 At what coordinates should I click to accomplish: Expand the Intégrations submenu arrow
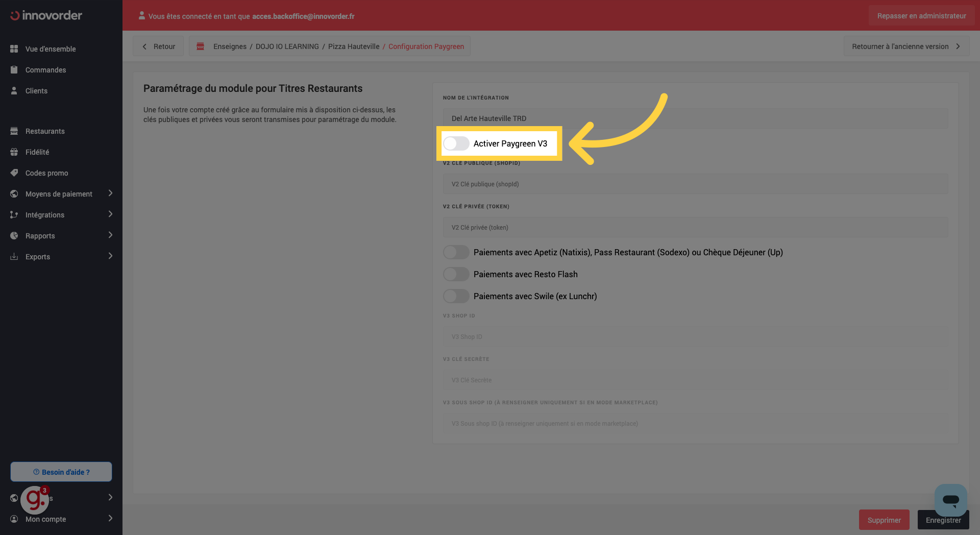tap(110, 214)
